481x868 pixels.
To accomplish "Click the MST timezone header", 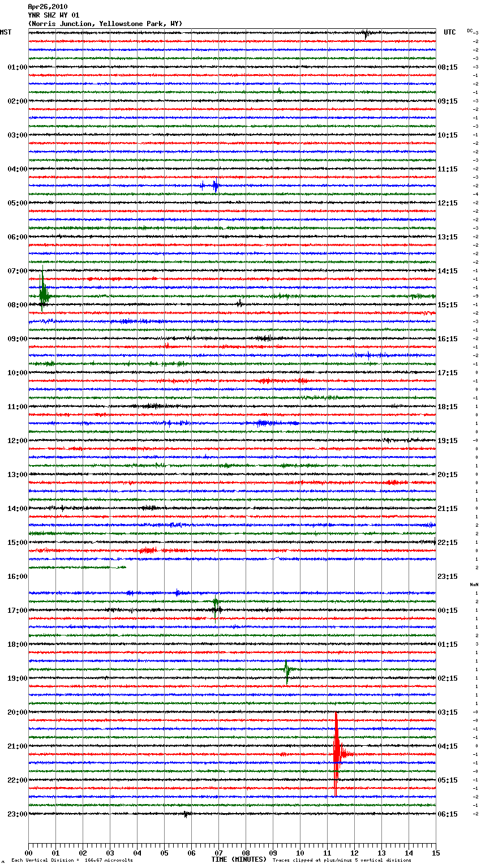I will click(x=6, y=32).
